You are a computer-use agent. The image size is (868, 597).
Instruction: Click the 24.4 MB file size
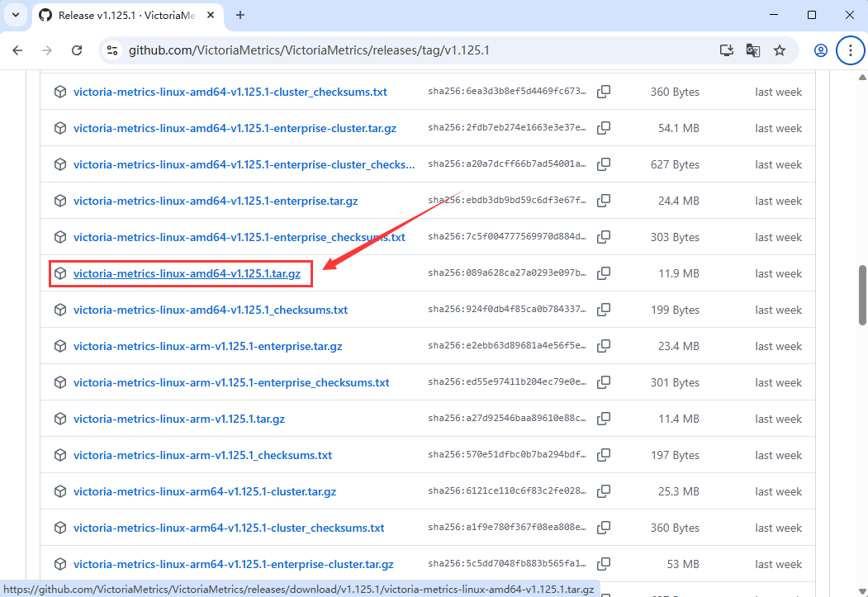[x=679, y=201]
